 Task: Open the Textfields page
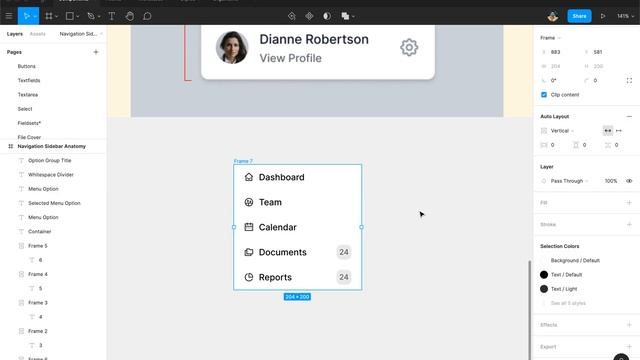[29, 80]
